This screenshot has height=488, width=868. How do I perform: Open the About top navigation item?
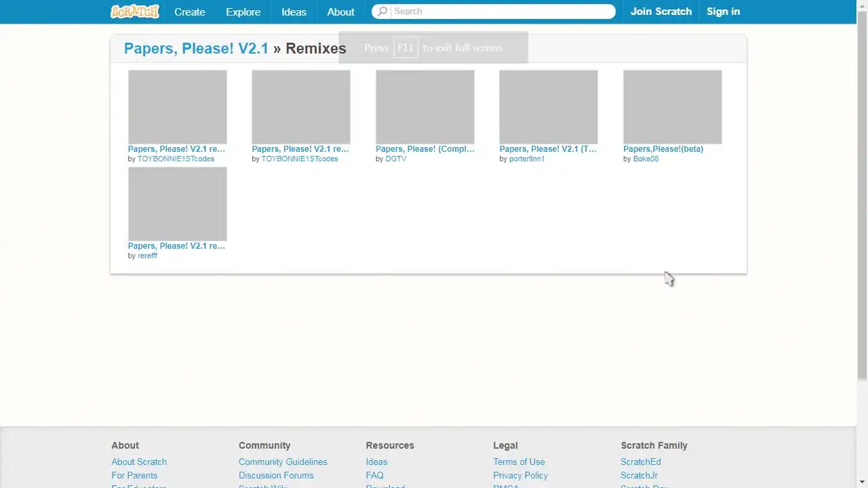340,12
